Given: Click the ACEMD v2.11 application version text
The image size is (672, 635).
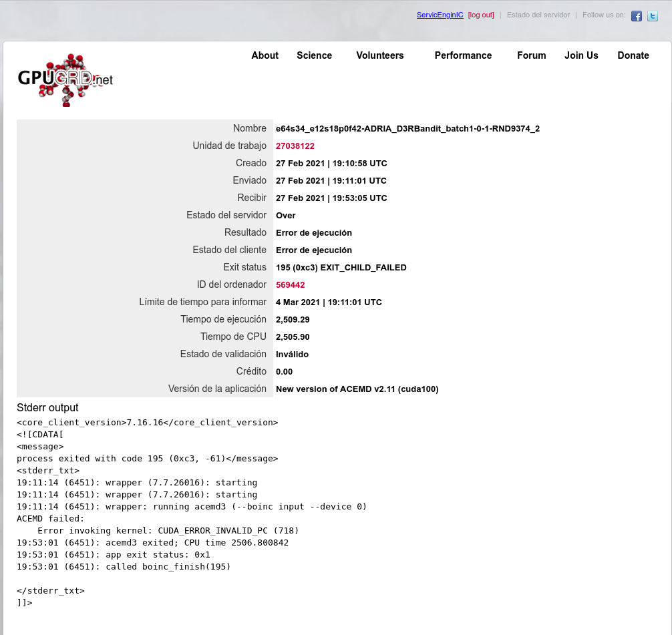Looking at the screenshot, I should point(357,389).
